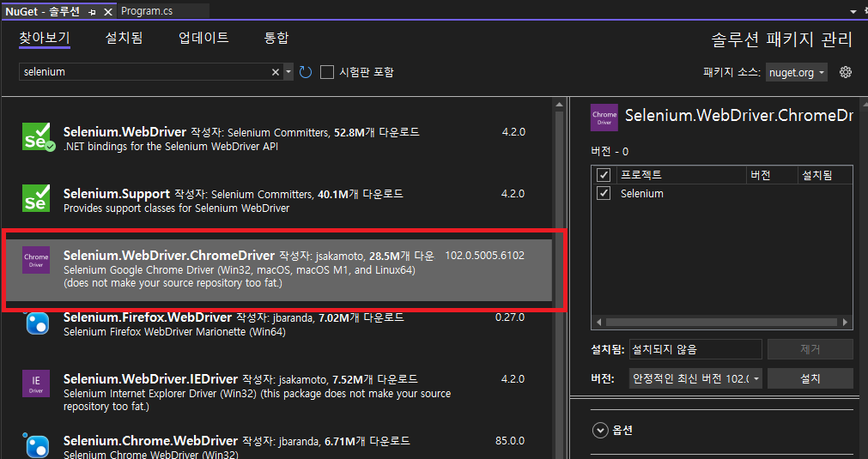Click the Selenium project name in table

point(641,194)
